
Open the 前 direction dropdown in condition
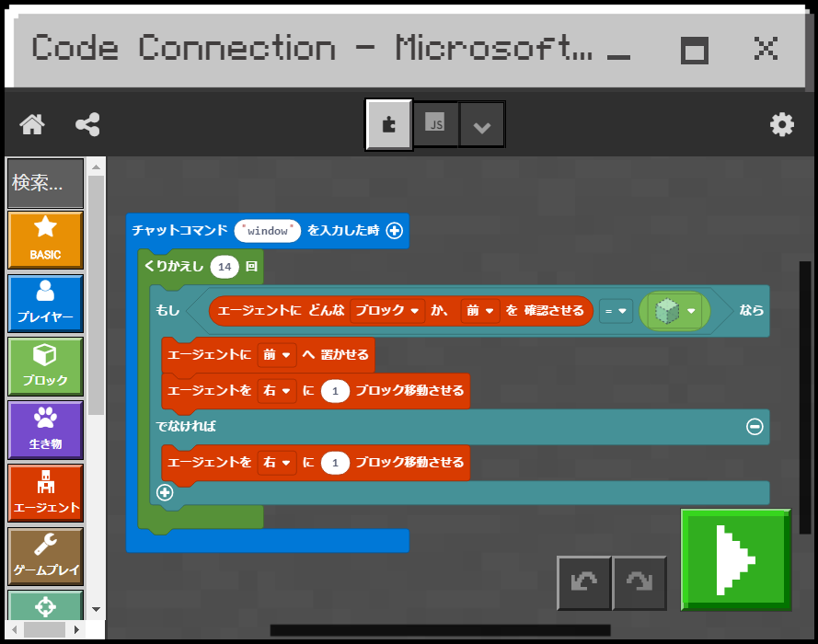[480, 311]
